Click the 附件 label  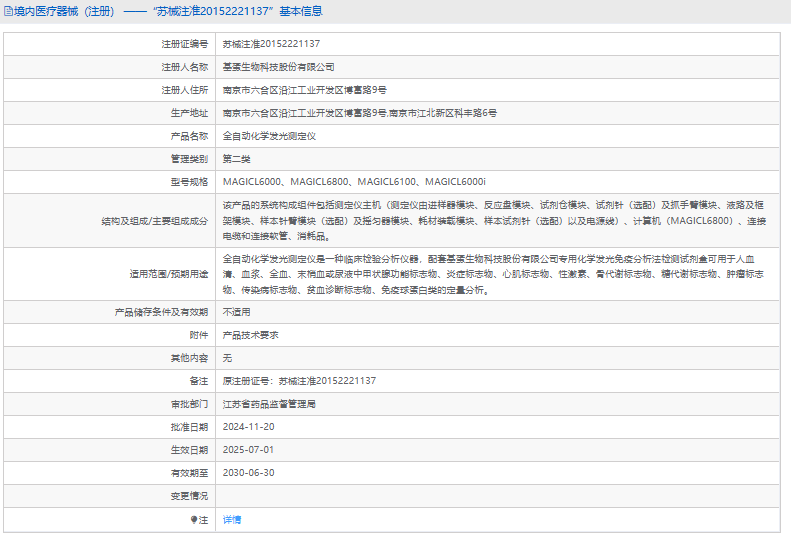click(x=199, y=335)
